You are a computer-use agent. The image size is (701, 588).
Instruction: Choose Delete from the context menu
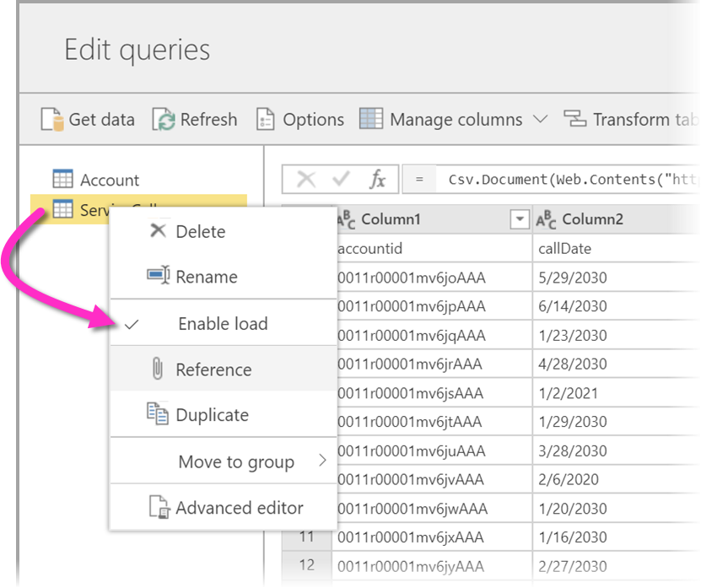pos(200,231)
